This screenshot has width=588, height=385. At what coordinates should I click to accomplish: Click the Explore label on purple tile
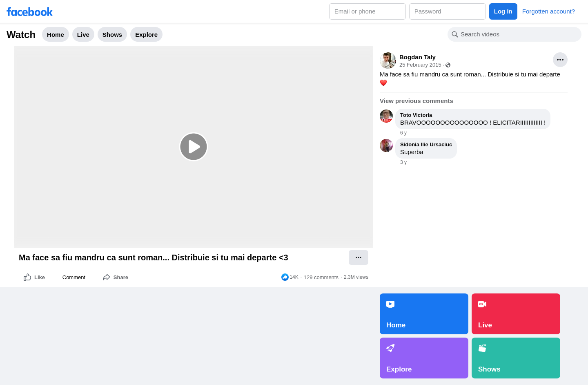click(x=399, y=369)
